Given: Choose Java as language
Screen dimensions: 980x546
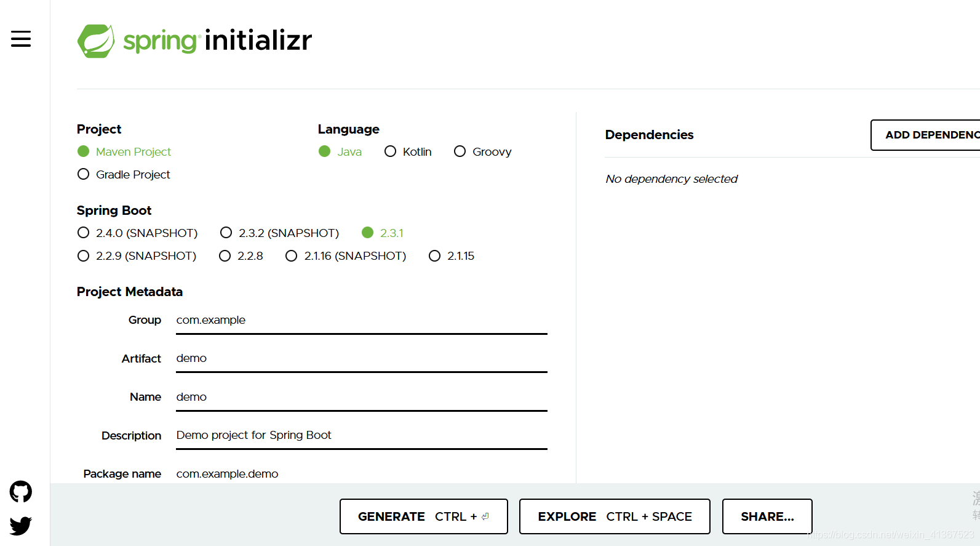Looking at the screenshot, I should click(x=340, y=151).
